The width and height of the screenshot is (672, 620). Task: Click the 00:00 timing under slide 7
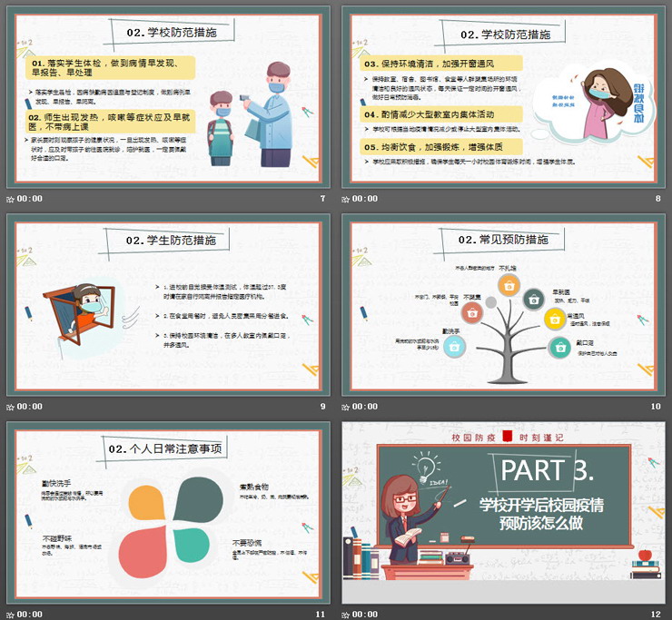(30, 199)
